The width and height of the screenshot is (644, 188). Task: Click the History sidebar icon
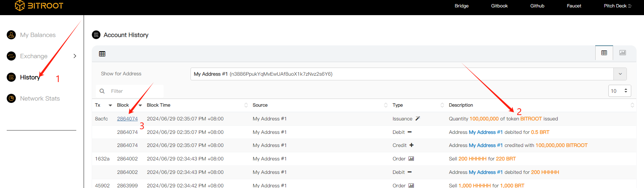[x=11, y=77]
